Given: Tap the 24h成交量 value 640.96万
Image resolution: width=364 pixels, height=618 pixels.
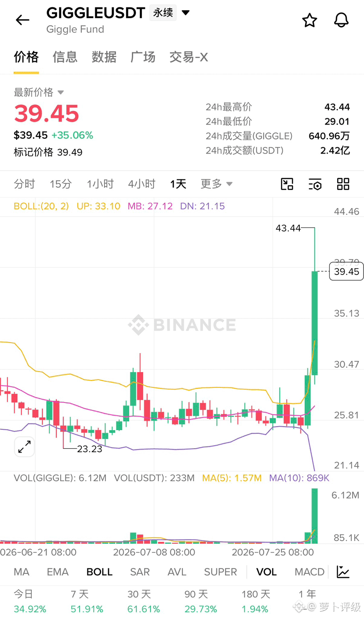Looking at the screenshot, I should coord(329,136).
